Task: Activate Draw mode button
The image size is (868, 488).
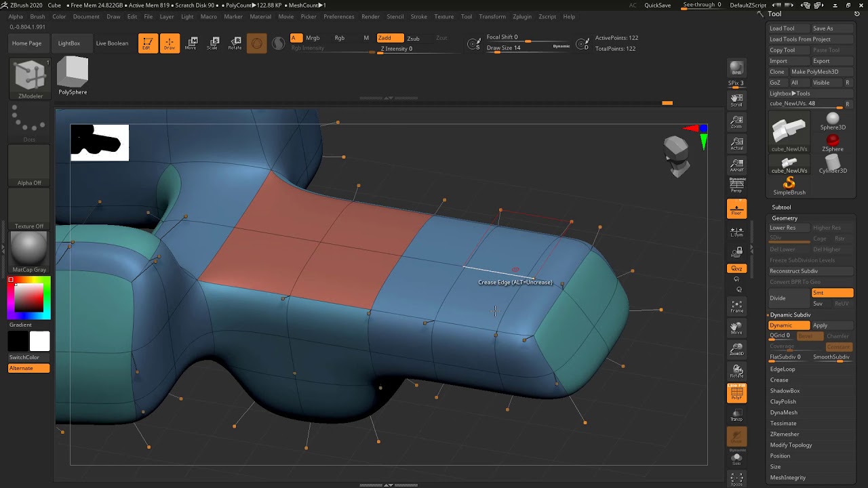Action: pyautogui.click(x=170, y=43)
